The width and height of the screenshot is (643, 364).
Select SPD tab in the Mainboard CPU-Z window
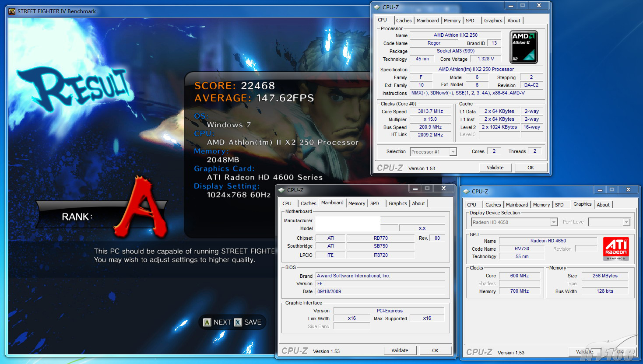click(x=375, y=203)
